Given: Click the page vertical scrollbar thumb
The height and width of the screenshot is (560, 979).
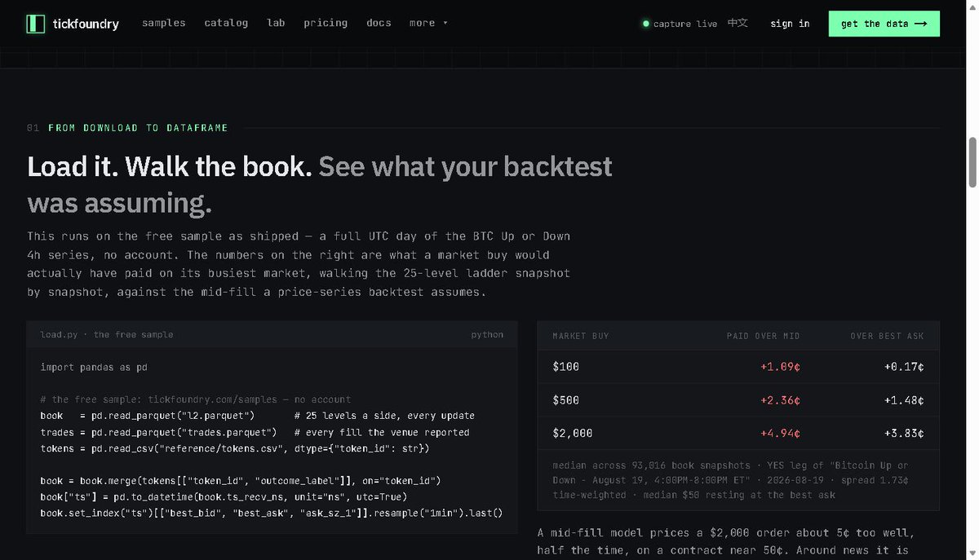Looking at the screenshot, I should pos(972,162).
